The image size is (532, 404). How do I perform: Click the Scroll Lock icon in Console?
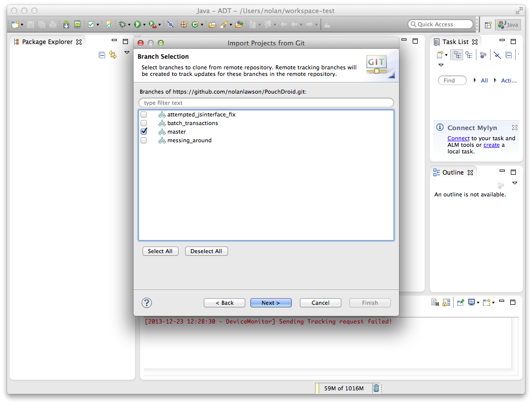pos(447,302)
